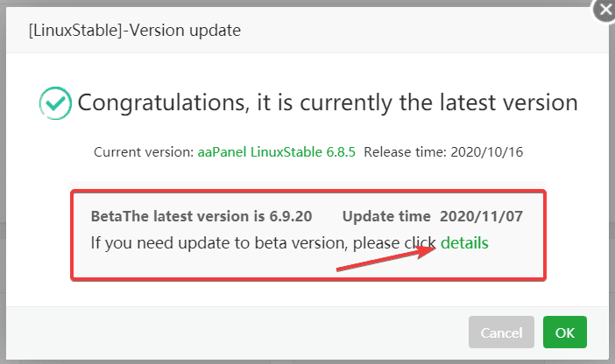Click the green checkmark success icon
The image size is (615, 364).
[x=55, y=102]
